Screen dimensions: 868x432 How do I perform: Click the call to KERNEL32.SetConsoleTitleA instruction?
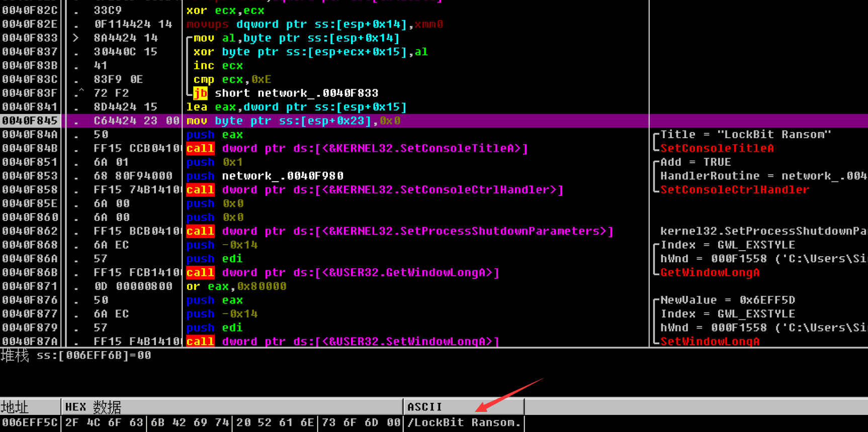(357, 148)
